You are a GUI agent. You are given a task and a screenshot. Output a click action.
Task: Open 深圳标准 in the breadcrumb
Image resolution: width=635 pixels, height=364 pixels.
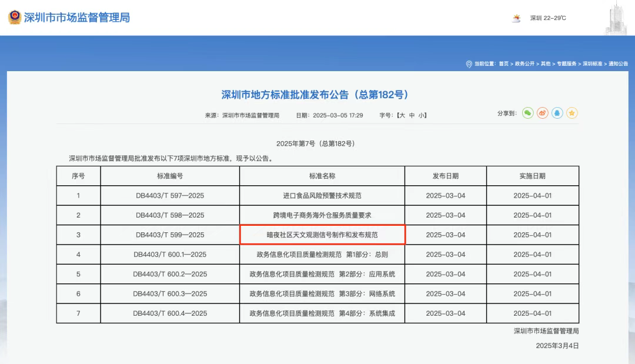click(593, 64)
